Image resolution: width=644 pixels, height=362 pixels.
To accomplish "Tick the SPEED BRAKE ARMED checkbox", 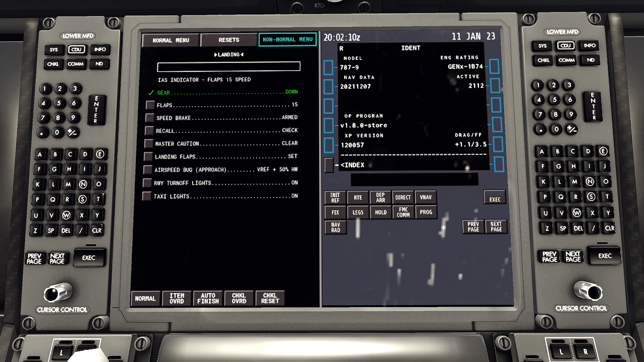I will tap(150, 118).
